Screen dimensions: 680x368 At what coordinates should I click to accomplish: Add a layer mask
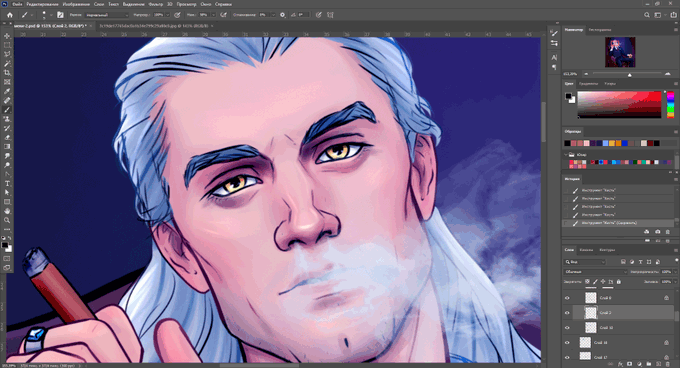pyautogui.click(x=630, y=364)
